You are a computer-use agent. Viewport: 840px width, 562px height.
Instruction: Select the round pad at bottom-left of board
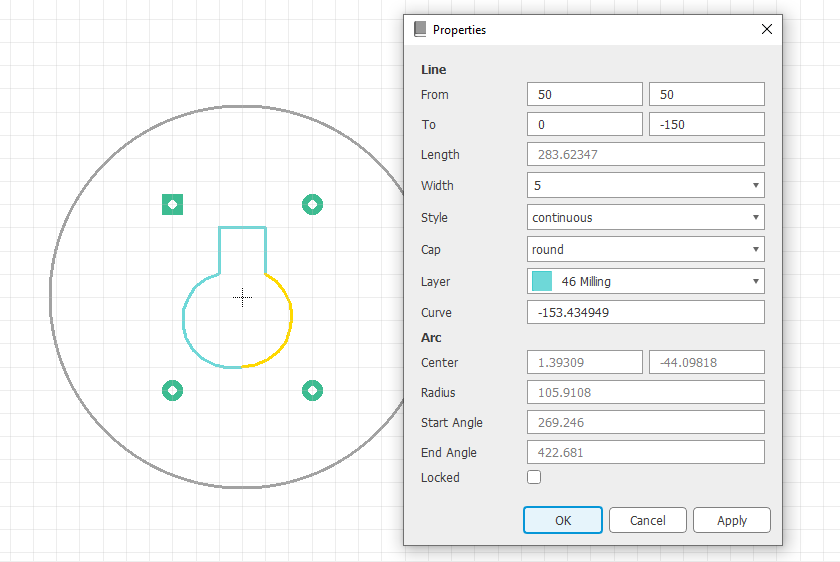[172, 391]
